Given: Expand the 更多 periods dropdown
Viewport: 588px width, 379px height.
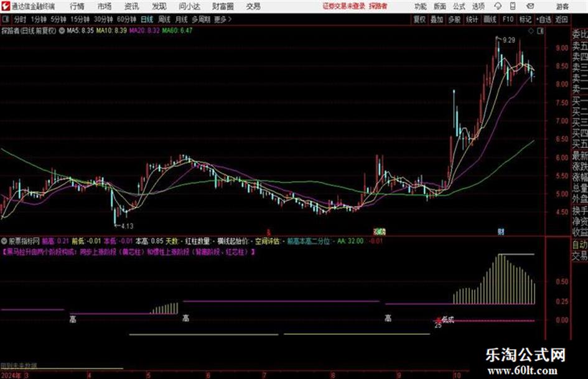Looking at the screenshot, I should [x=223, y=19].
